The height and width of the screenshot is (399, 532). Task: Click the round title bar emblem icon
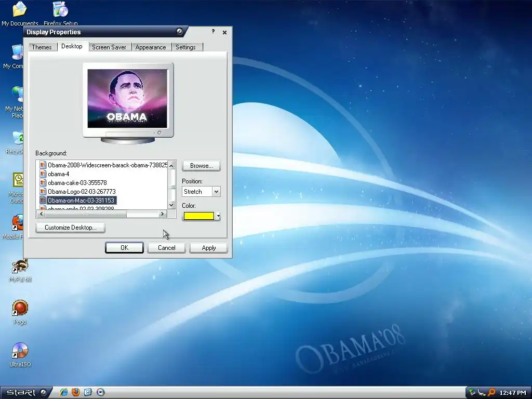point(179,32)
